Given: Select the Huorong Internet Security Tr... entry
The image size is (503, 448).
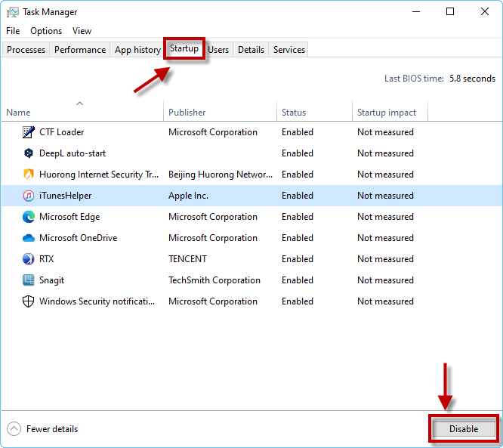Looking at the screenshot, I should 99,175.
